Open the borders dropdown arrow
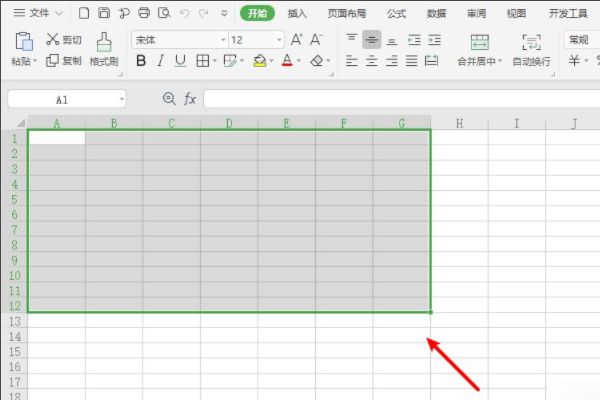The width and height of the screenshot is (600, 400). (214, 60)
